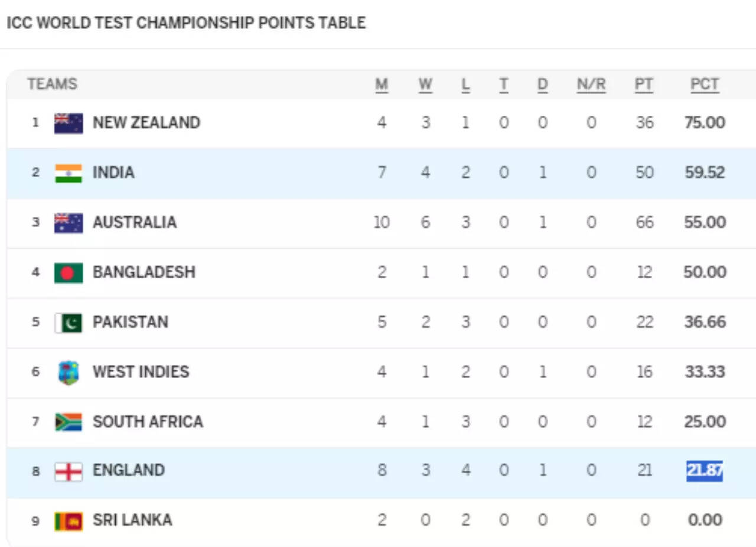This screenshot has height=547, width=756.
Task: Click the West Indies team logo
Action: (x=69, y=372)
